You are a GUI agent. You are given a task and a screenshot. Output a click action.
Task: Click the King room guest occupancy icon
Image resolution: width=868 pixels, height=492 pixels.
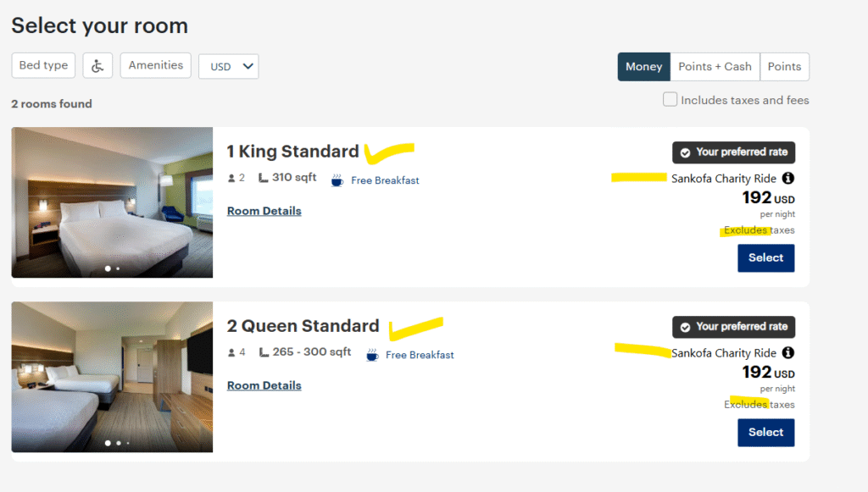(x=231, y=179)
